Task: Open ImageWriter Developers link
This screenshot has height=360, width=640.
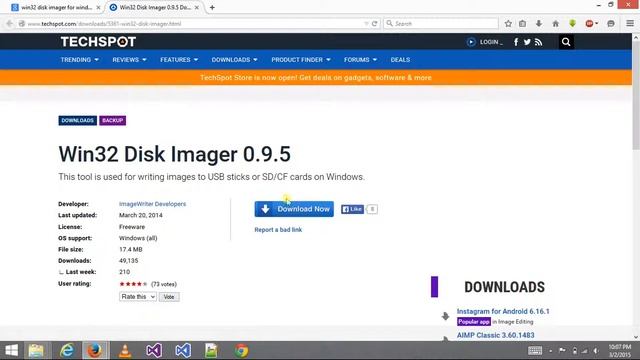Action: (x=152, y=204)
